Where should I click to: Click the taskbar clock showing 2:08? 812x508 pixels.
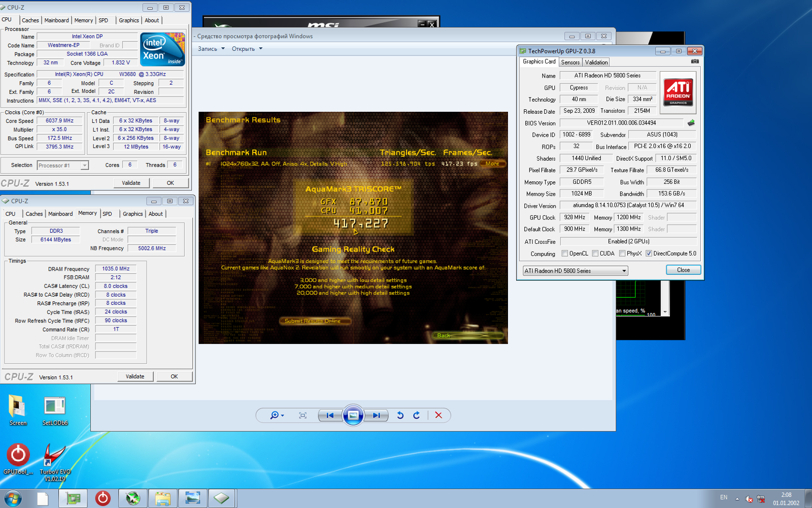point(786,499)
